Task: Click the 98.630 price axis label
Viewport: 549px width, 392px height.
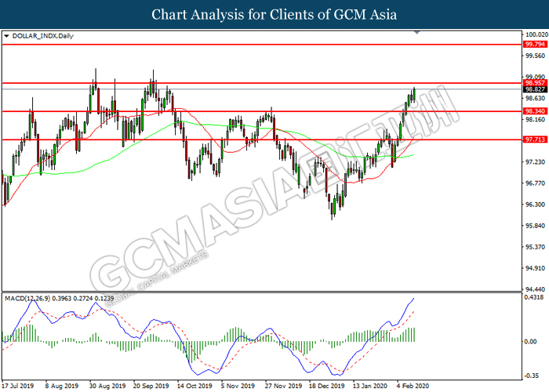Action: [x=536, y=98]
